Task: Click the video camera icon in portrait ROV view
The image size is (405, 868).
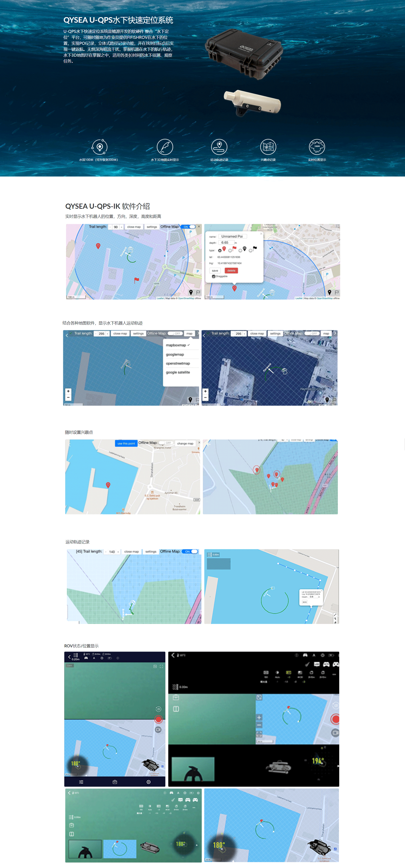Action: pos(158,729)
